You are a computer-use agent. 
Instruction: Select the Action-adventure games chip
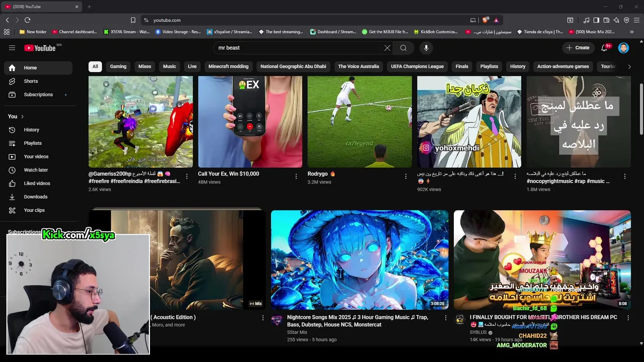click(x=563, y=66)
